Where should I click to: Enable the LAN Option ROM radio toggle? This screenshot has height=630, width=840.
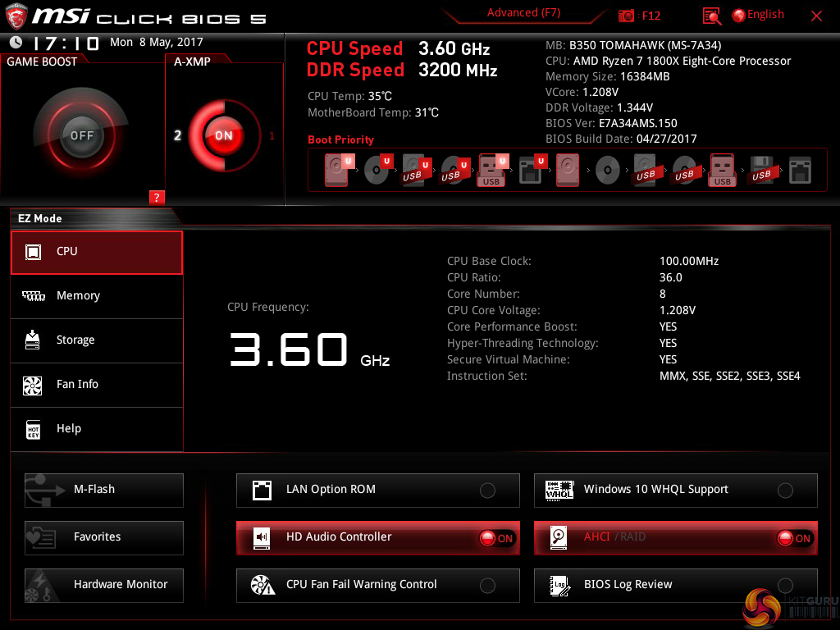point(487,491)
